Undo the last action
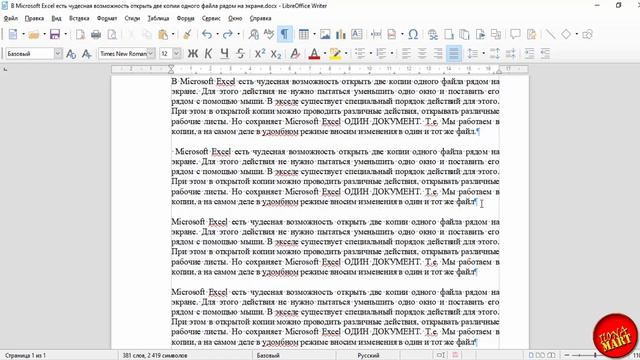 [207, 34]
